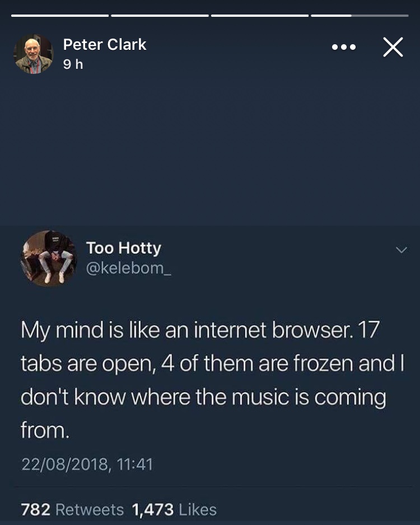Open the three-dot story options menu

coord(344,47)
